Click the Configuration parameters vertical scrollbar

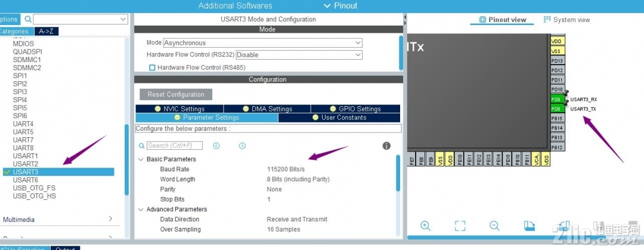pyautogui.click(x=398, y=173)
